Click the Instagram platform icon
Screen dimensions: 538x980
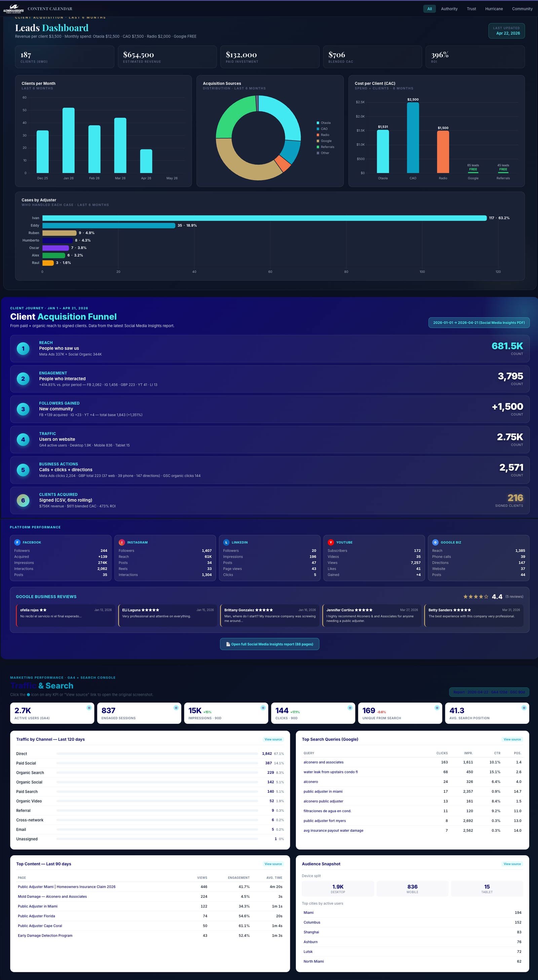pos(122,543)
